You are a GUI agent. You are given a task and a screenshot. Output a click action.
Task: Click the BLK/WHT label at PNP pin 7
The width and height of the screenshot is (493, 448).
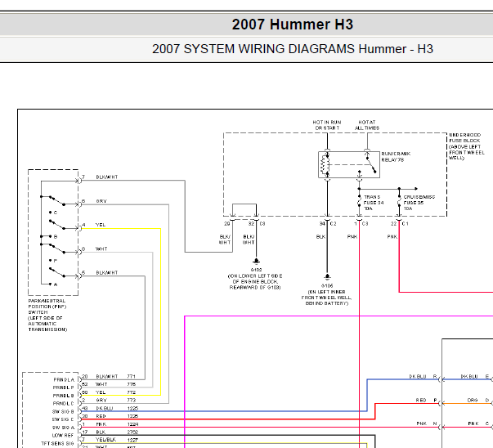(107, 177)
